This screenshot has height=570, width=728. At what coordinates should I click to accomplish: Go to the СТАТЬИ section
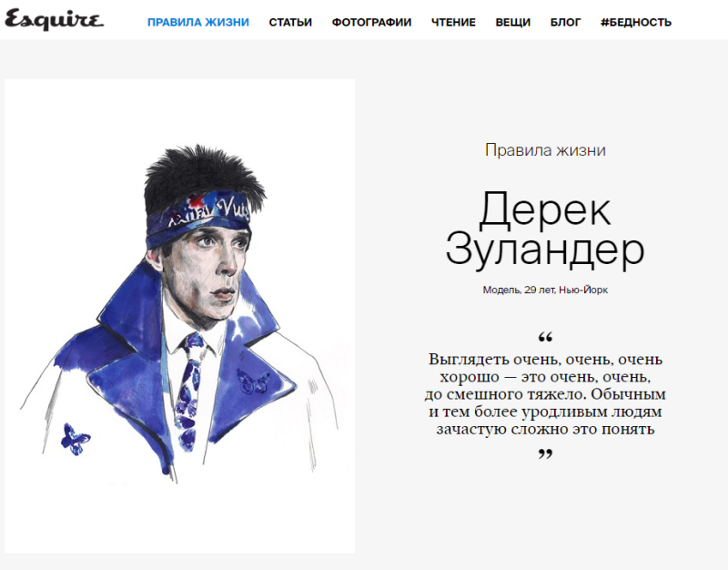tap(290, 22)
